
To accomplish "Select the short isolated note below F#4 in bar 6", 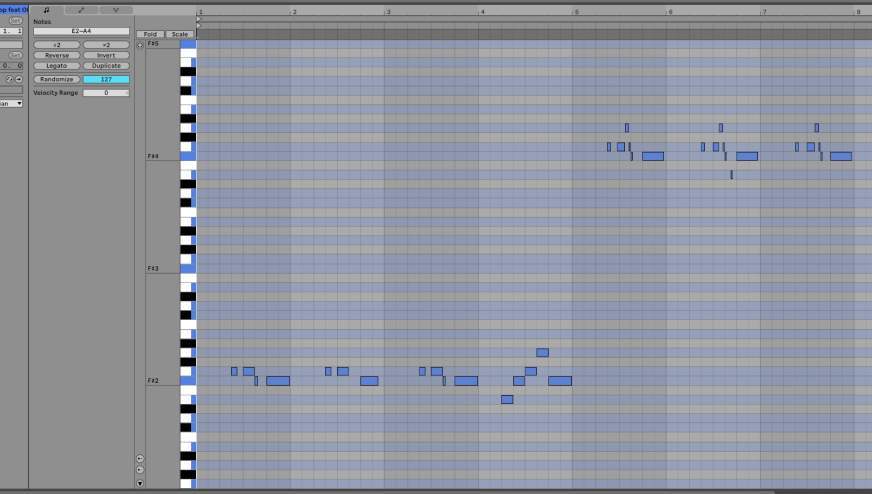I will click(731, 175).
